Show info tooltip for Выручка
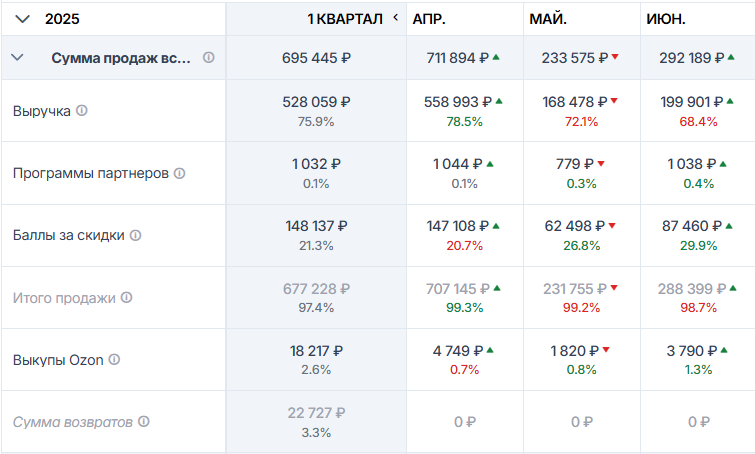 click(x=82, y=111)
